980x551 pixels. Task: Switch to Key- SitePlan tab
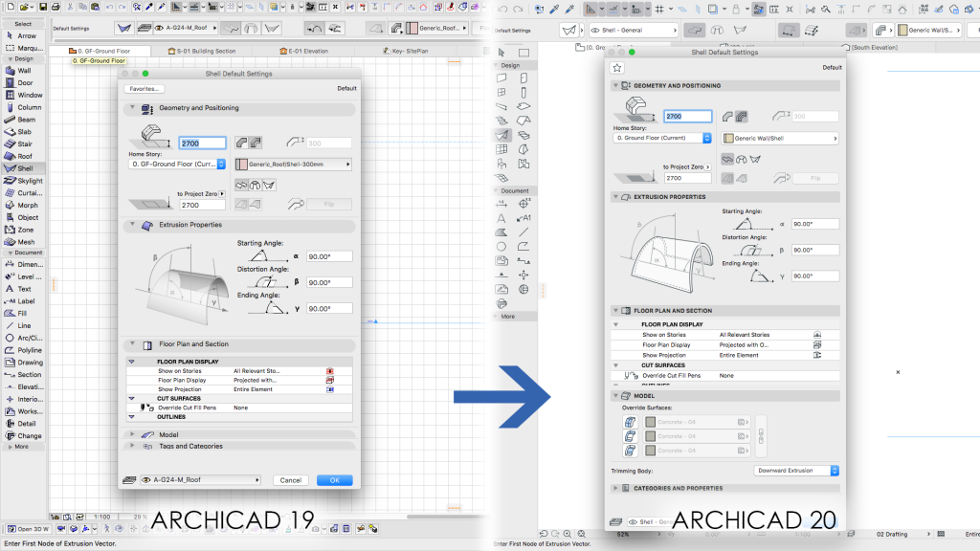click(405, 51)
